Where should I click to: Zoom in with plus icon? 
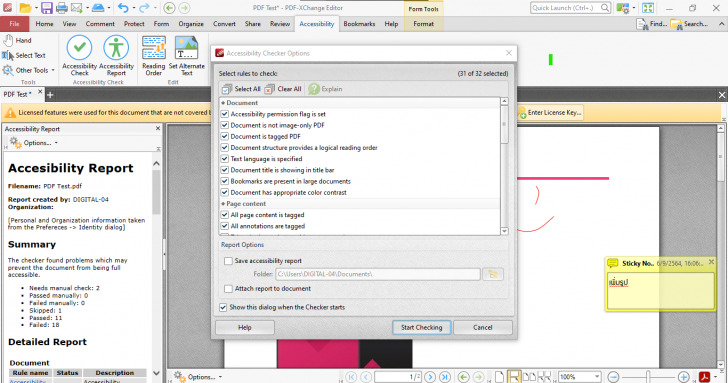pyautogui.click(x=683, y=377)
